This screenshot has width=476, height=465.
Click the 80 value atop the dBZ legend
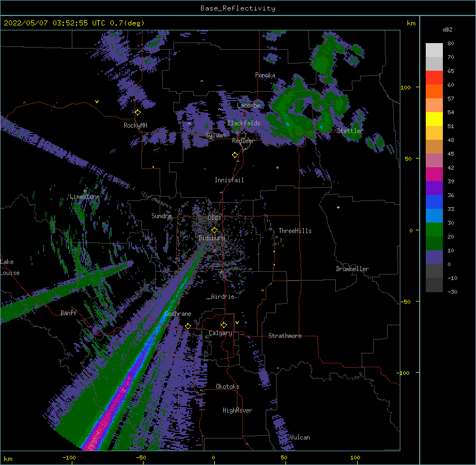[x=451, y=44]
